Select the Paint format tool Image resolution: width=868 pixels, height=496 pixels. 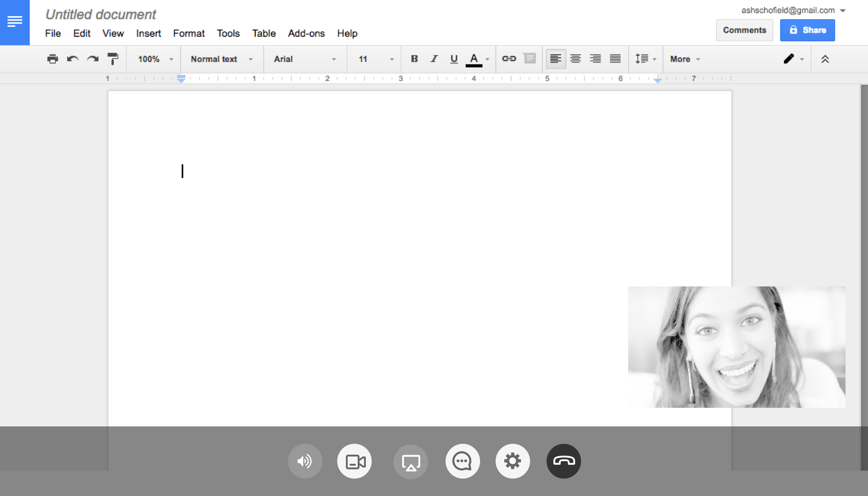coord(113,59)
